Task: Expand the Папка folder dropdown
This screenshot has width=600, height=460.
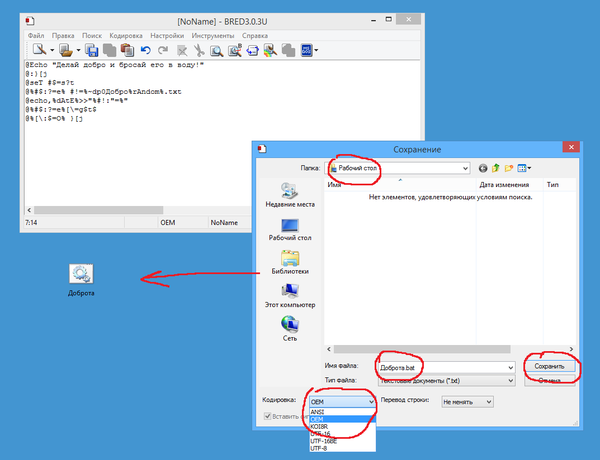Action: pos(464,168)
